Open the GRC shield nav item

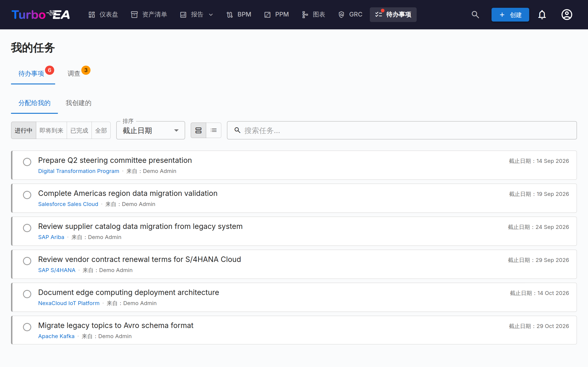coord(350,14)
